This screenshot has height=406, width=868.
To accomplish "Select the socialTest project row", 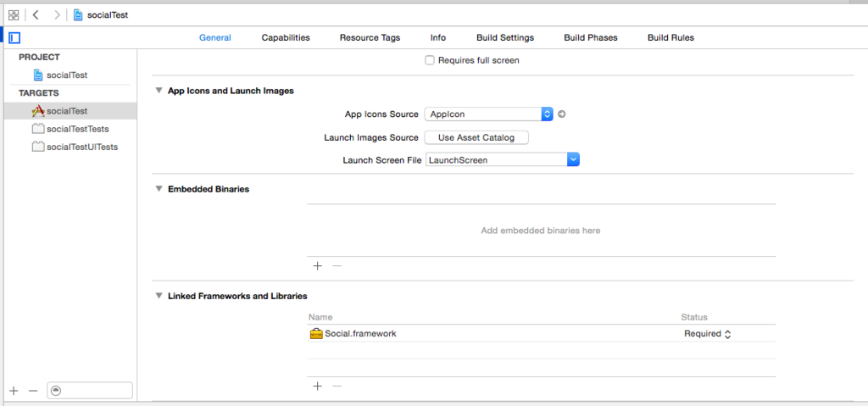I will (x=70, y=75).
